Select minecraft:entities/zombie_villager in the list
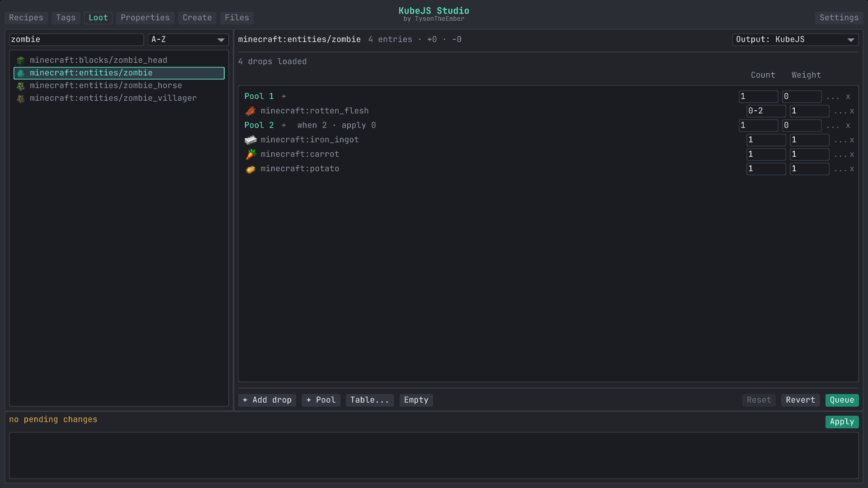868x488 pixels. (x=119, y=99)
